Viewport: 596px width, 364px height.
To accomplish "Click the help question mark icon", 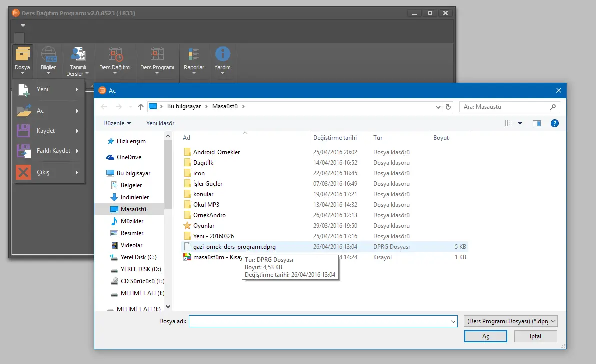I will coord(554,123).
